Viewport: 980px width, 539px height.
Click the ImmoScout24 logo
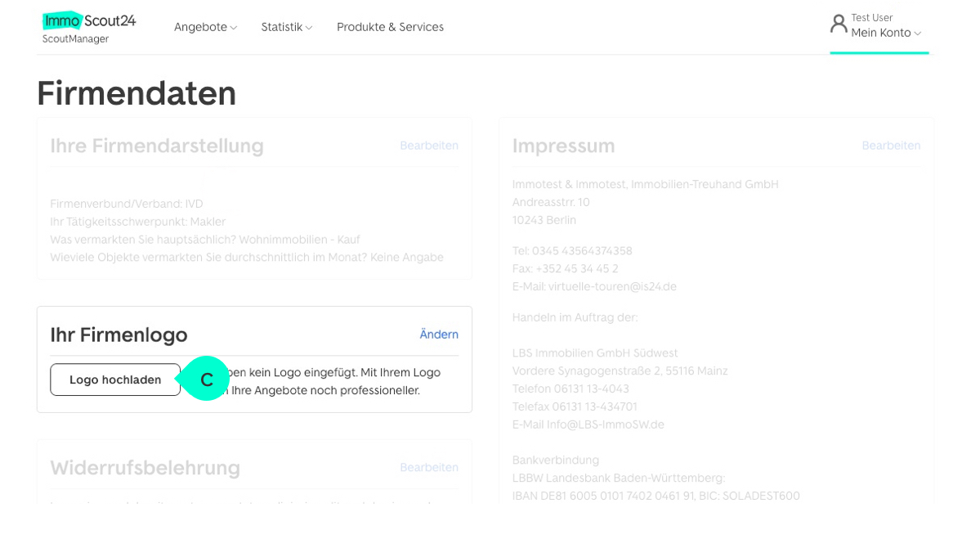[89, 20]
